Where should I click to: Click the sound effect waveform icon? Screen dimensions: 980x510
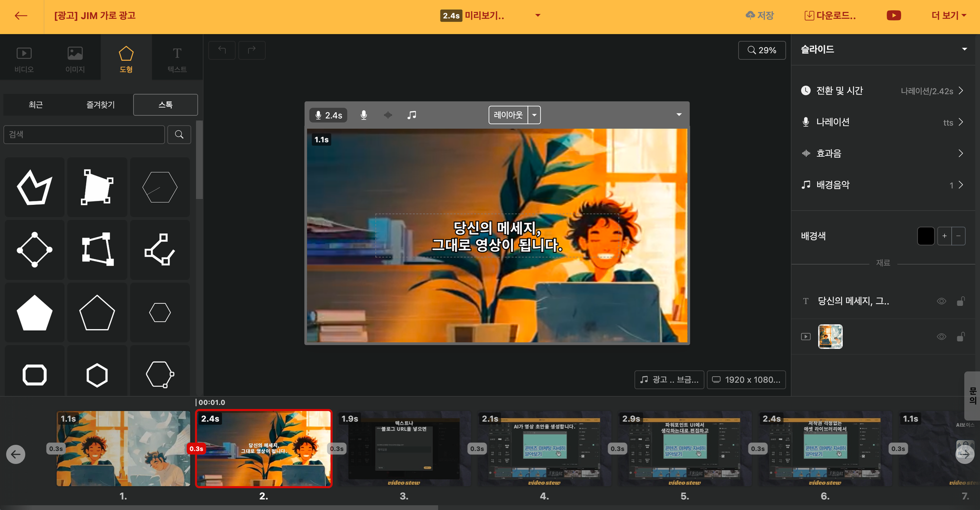[388, 115]
